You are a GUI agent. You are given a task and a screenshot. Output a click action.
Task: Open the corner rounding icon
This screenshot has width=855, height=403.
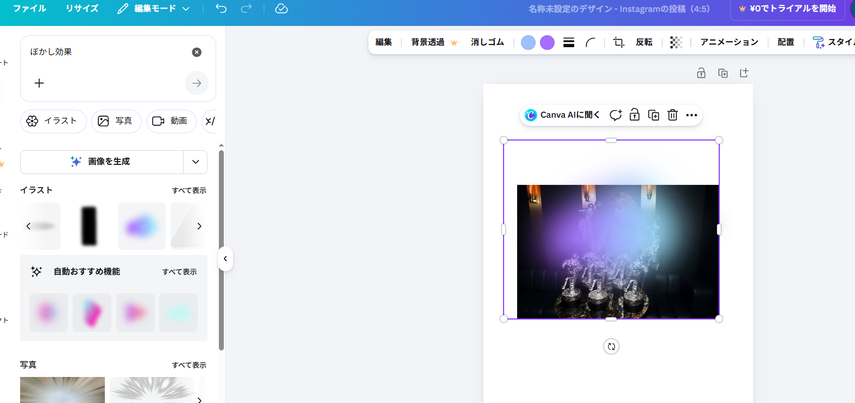pyautogui.click(x=590, y=43)
